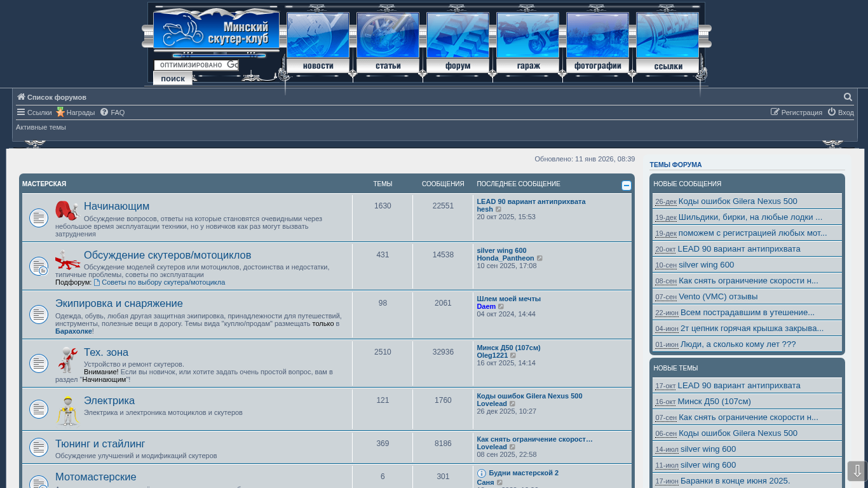Open the Экипировка и снаряжение forum

pos(119,304)
